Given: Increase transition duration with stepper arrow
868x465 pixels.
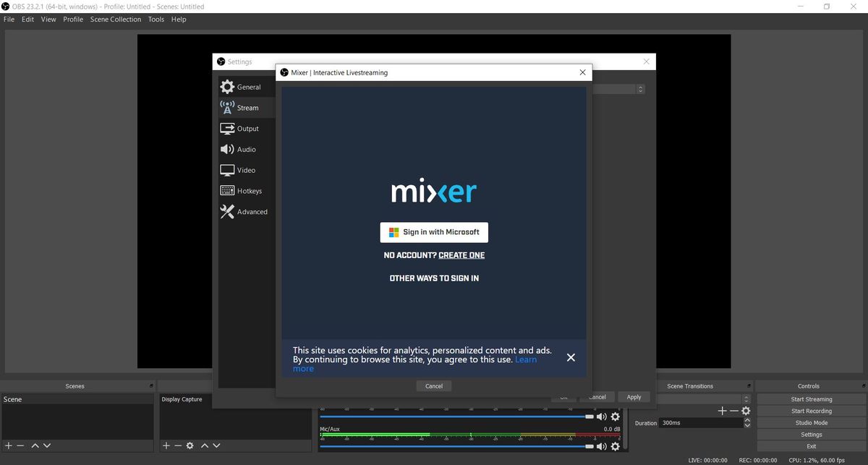Looking at the screenshot, I should (x=747, y=419).
